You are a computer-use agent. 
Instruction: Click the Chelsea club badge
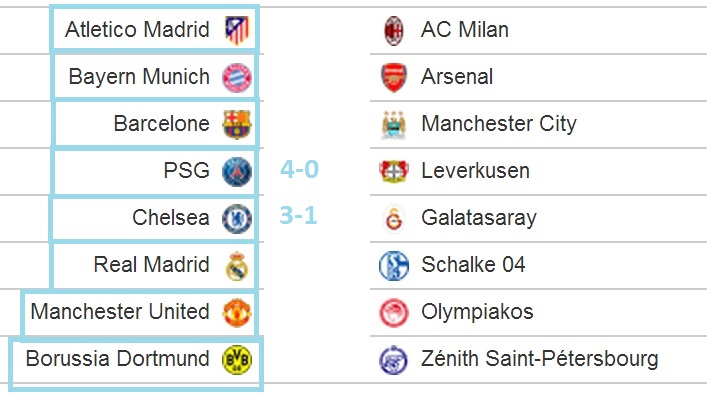pyautogui.click(x=237, y=219)
